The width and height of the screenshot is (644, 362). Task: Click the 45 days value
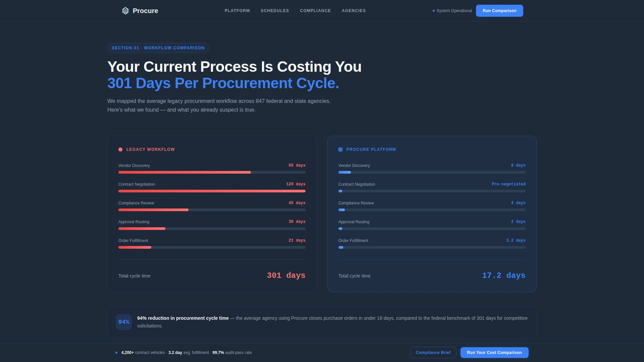click(297, 203)
